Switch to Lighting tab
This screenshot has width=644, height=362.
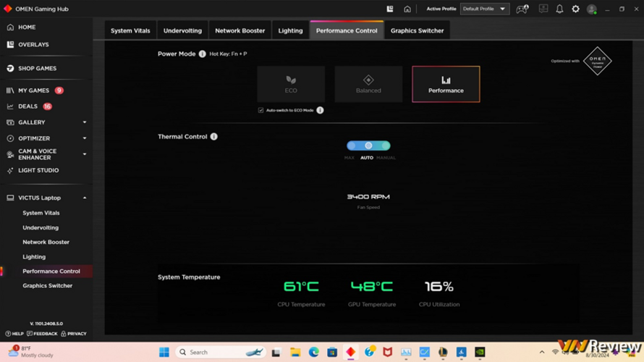pos(290,30)
